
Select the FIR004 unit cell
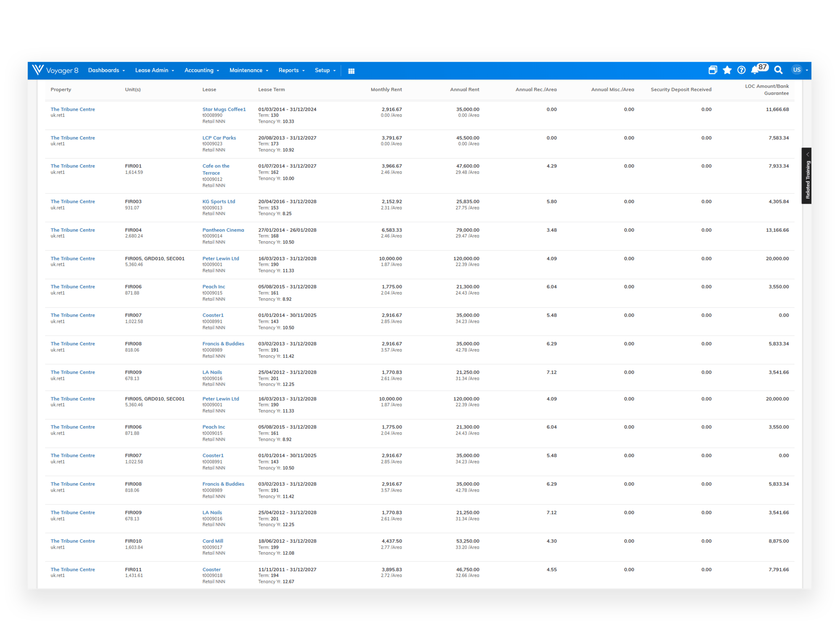133,230
